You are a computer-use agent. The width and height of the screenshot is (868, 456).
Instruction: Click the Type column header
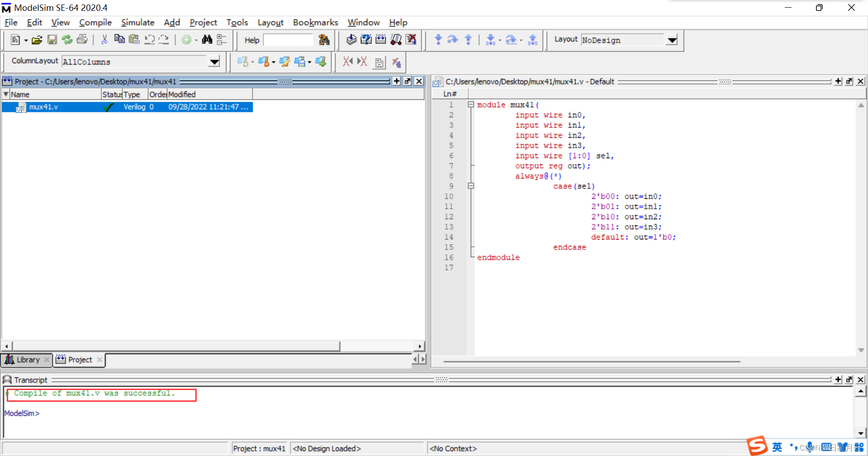[x=136, y=94]
